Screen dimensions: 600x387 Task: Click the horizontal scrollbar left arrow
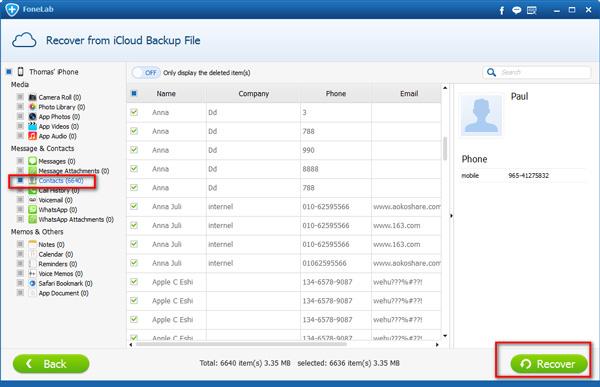point(131,344)
